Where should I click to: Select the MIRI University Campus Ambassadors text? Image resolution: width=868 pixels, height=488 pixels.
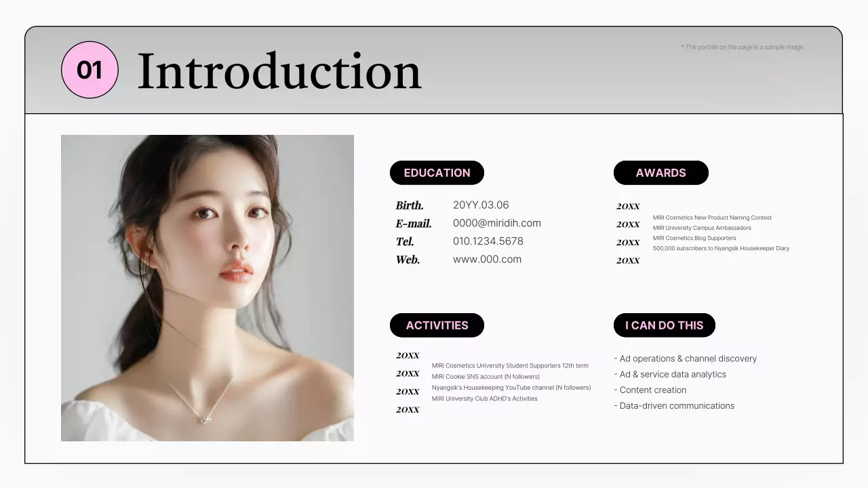coord(702,228)
